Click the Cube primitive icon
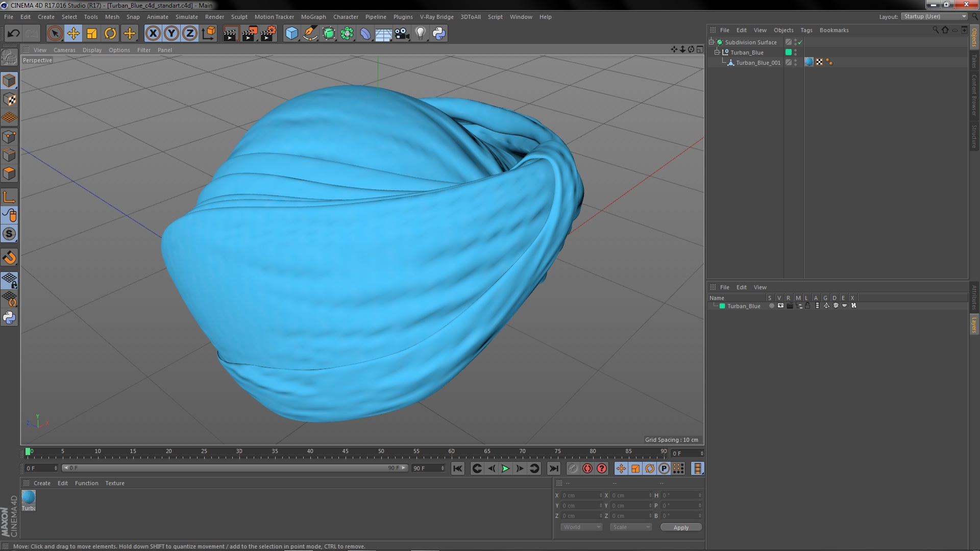 (x=291, y=34)
